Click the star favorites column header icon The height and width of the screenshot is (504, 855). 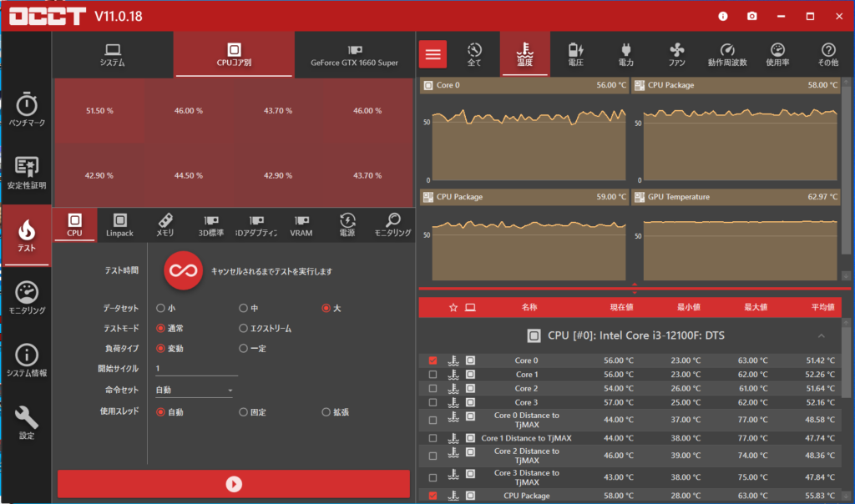point(453,307)
